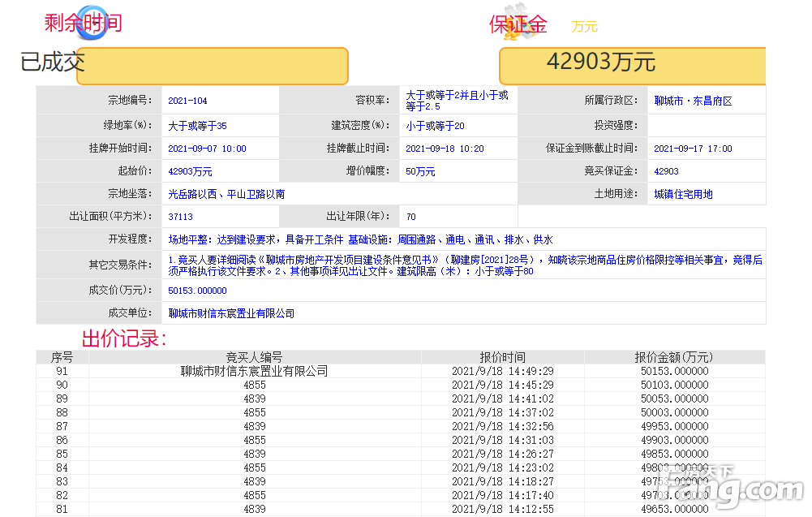Click the land use value 城镇住宅用地

coord(683,194)
